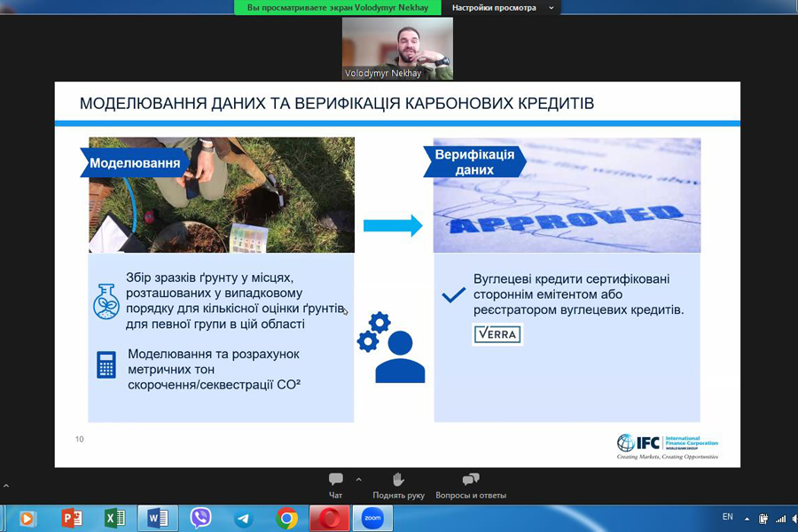Open the Chat (Чат) panel

point(335,484)
